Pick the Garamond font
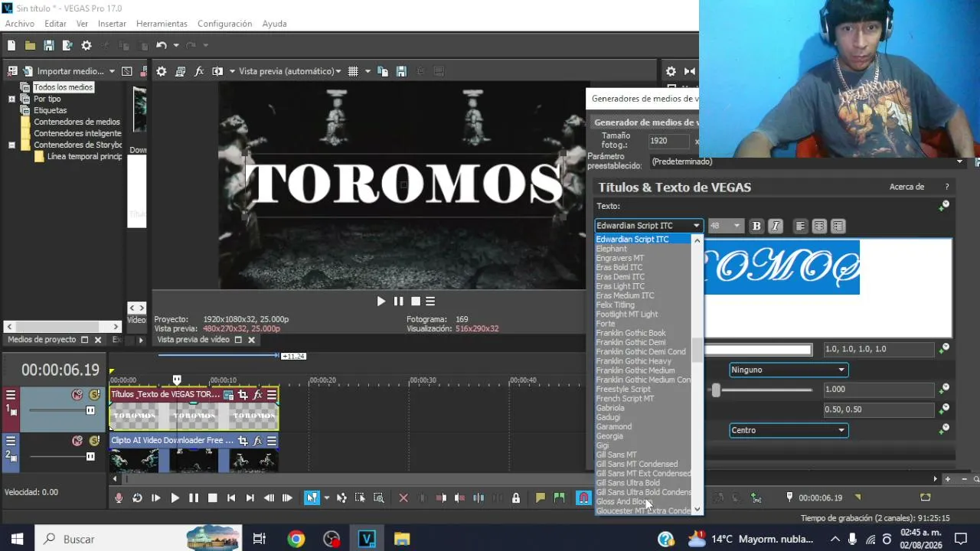The height and width of the screenshot is (551, 980). 614,427
